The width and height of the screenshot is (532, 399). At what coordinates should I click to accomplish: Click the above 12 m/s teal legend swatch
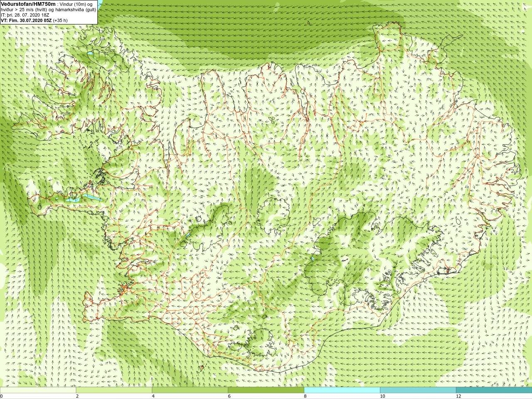tap(494, 390)
